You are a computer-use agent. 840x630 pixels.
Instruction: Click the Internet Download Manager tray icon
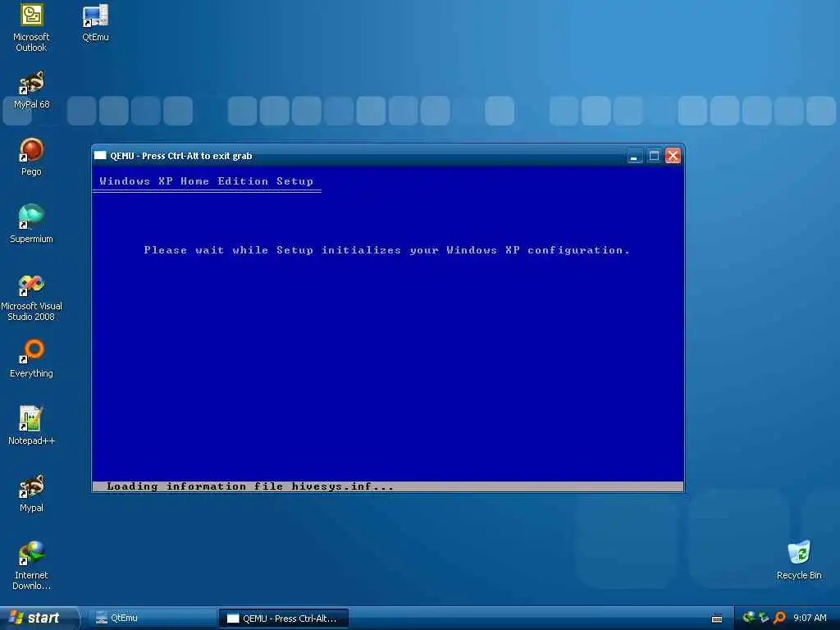point(749,618)
